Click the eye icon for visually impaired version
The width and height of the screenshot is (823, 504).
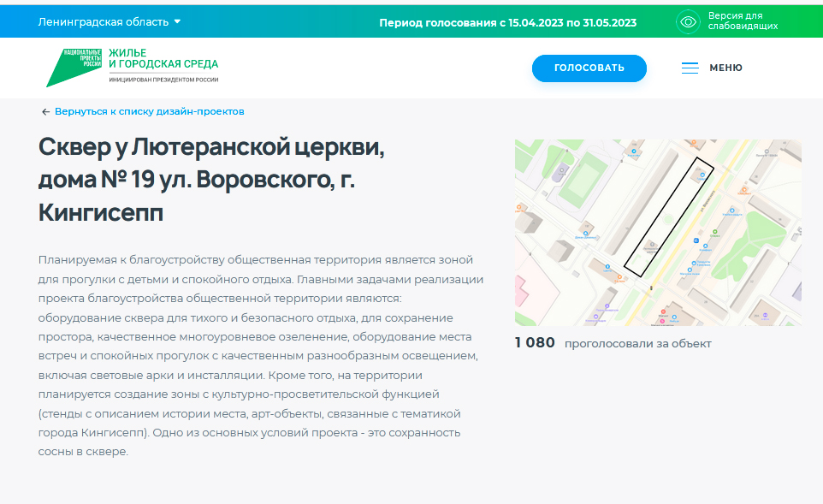click(x=688, y=21)
